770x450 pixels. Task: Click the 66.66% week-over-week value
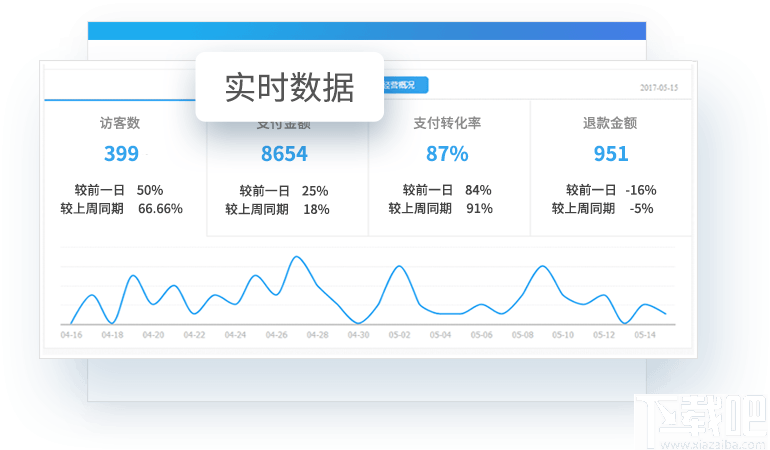pyautogui.click(x=160, y=209)
